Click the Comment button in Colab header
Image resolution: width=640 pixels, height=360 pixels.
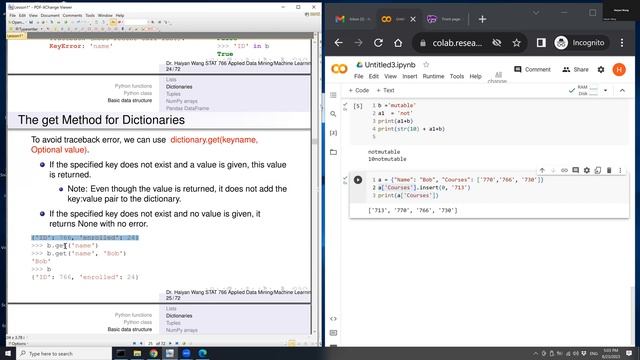point(532,69)
